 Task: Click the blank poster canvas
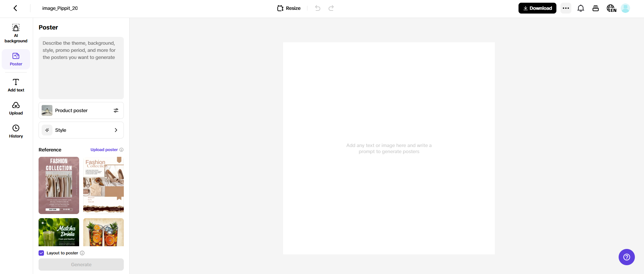(389, 148)
